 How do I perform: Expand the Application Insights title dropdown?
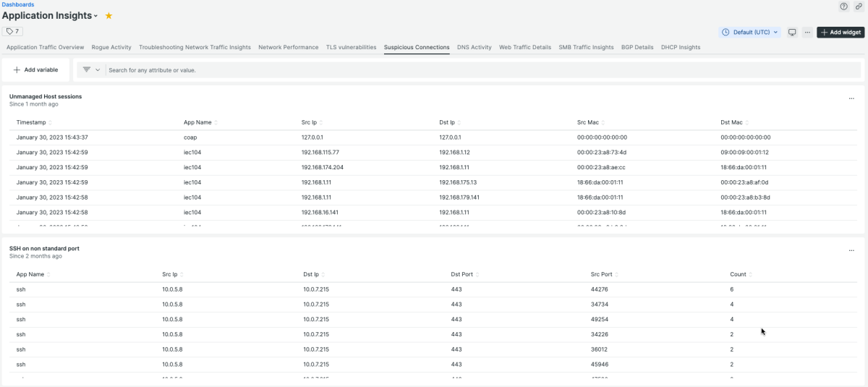pos(95,16)
